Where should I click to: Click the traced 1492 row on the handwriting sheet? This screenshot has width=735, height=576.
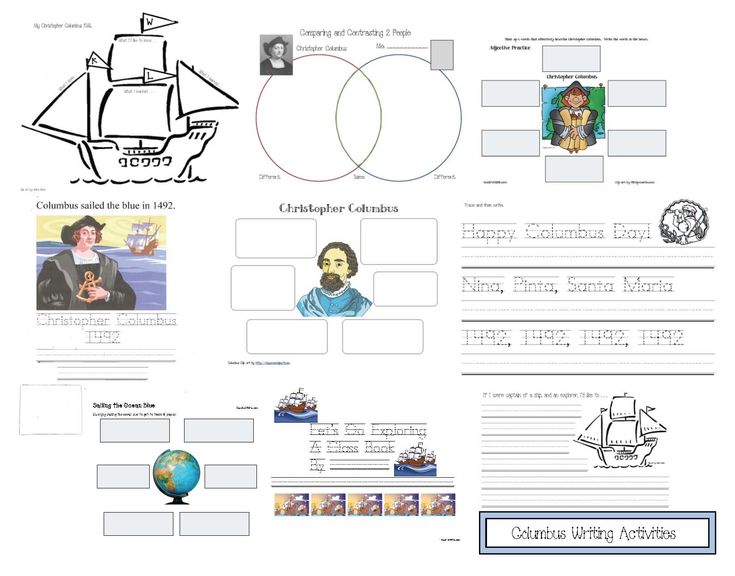572,336
